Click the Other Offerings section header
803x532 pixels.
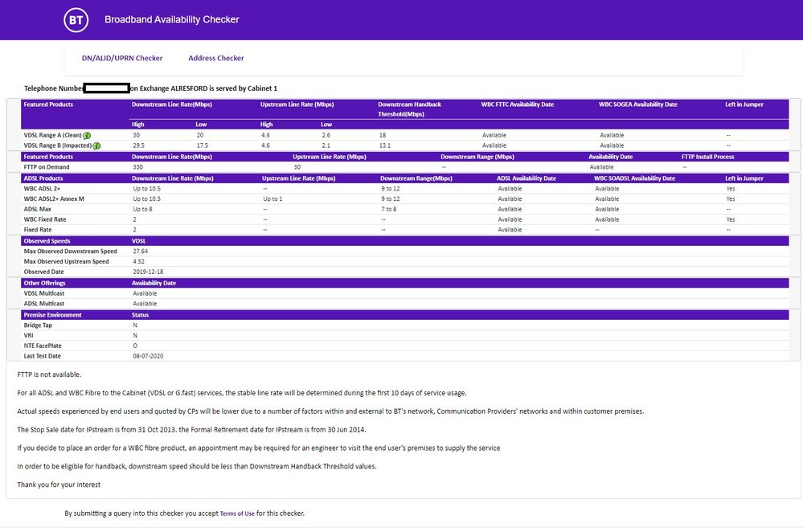click(x=45, y=283)
